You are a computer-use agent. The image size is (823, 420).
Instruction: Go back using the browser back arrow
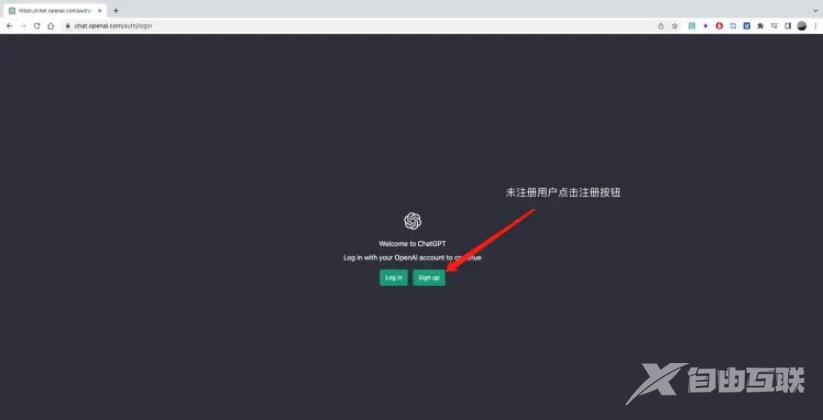click(x=9, y=26)
